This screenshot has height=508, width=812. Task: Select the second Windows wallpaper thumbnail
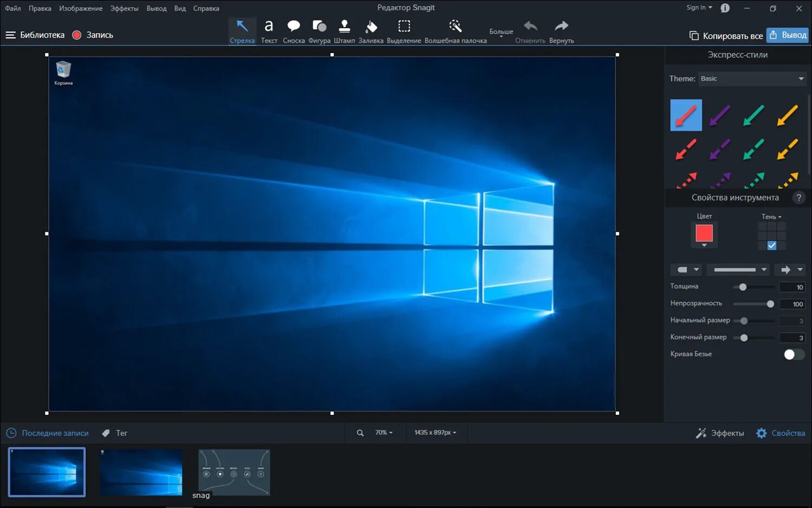141,472
